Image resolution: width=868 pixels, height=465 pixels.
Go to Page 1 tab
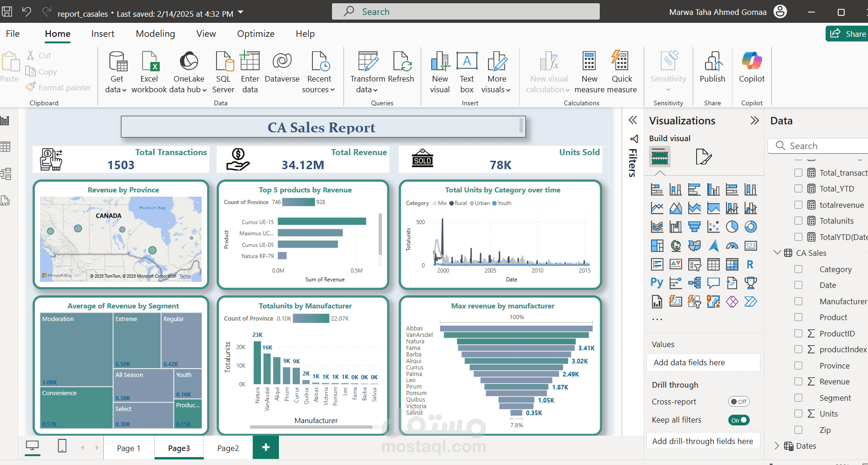[129, 448]
